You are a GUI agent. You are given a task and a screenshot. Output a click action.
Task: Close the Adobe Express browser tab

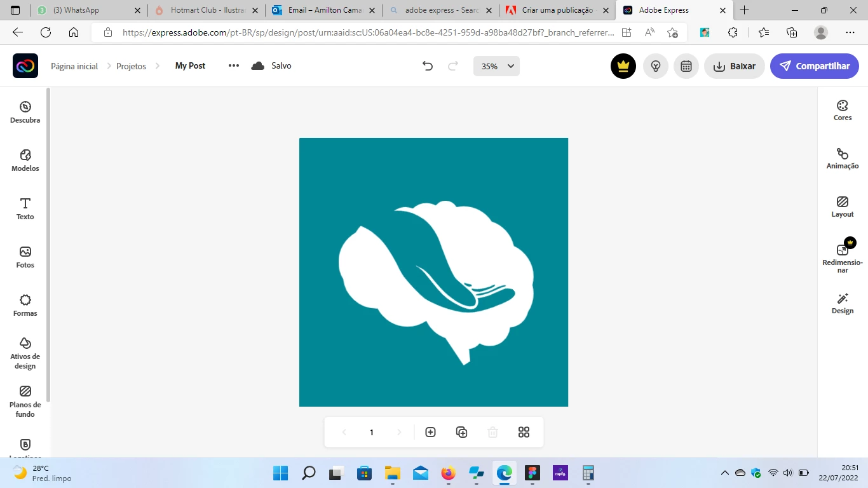(x=723, y=10)
